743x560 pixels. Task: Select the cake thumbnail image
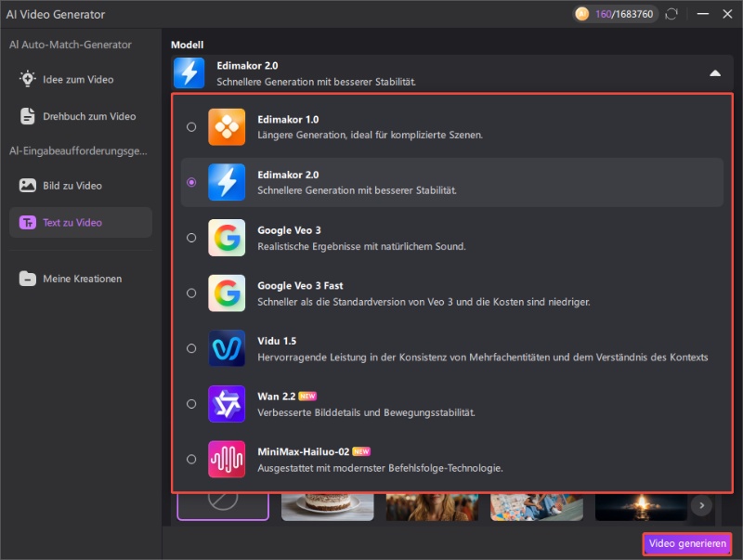[x=327, y=506]
